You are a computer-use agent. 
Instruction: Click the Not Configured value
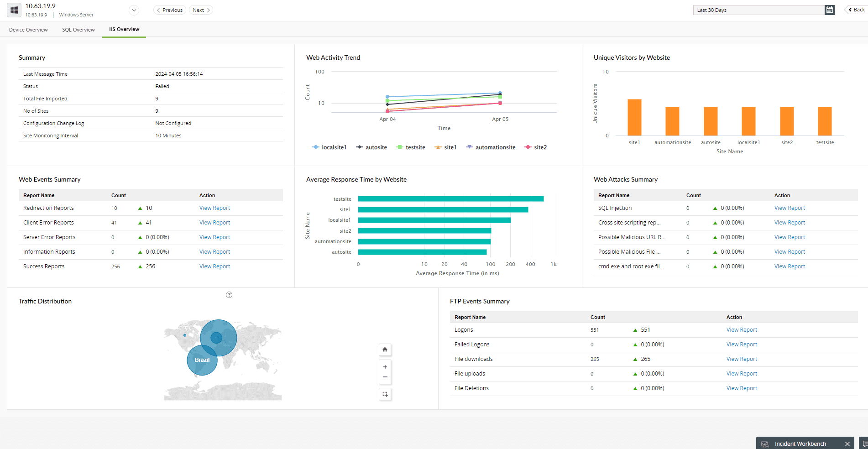173,123
